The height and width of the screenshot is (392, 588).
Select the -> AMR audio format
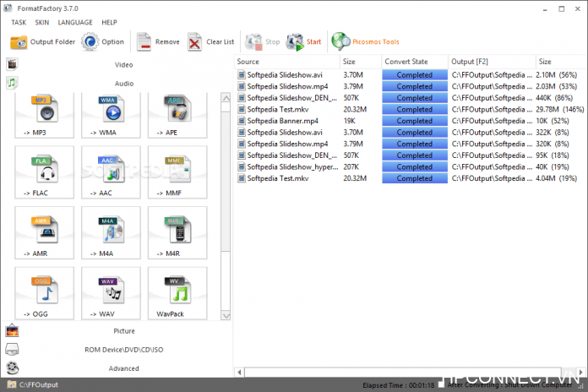coord(44,232)
